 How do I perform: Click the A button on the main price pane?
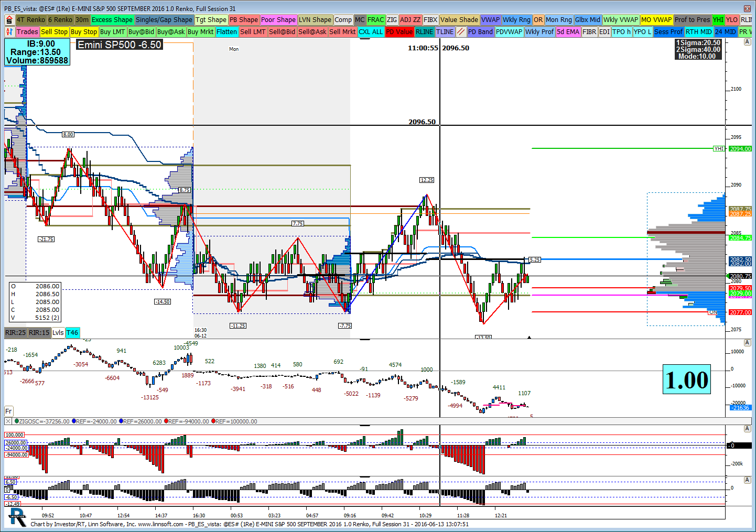coord(747,41)
